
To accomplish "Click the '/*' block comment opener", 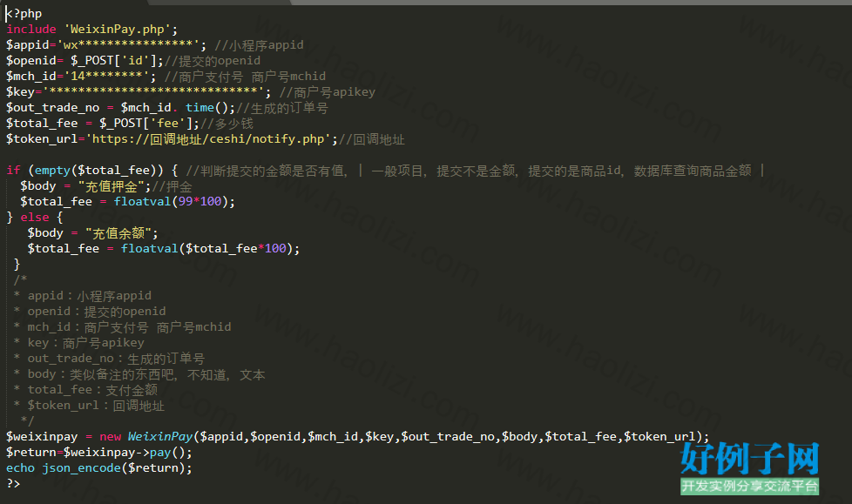I will (20, 280).
